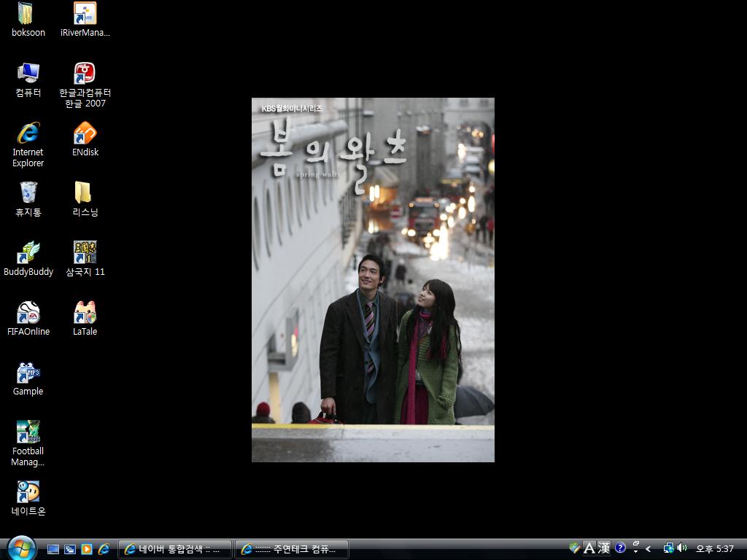Open Internet Explorer from Quick Launch
Screen dimensions: 747x560
[x=104, y=549]
